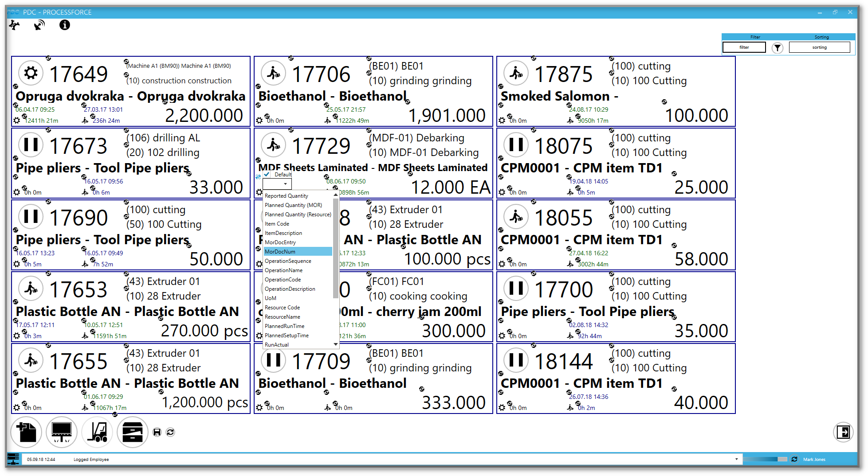Click the satellite dish icon in top toolbar

tap(39, 25)
